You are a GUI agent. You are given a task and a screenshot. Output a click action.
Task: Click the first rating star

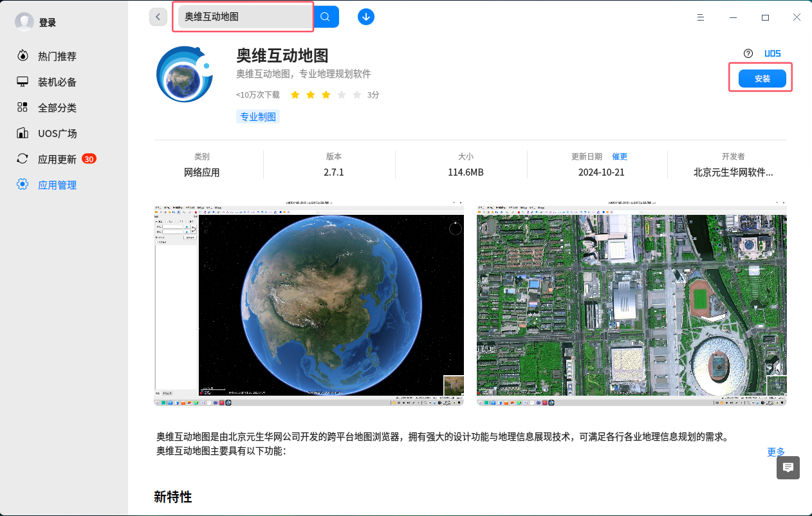(x=295, y=95)
